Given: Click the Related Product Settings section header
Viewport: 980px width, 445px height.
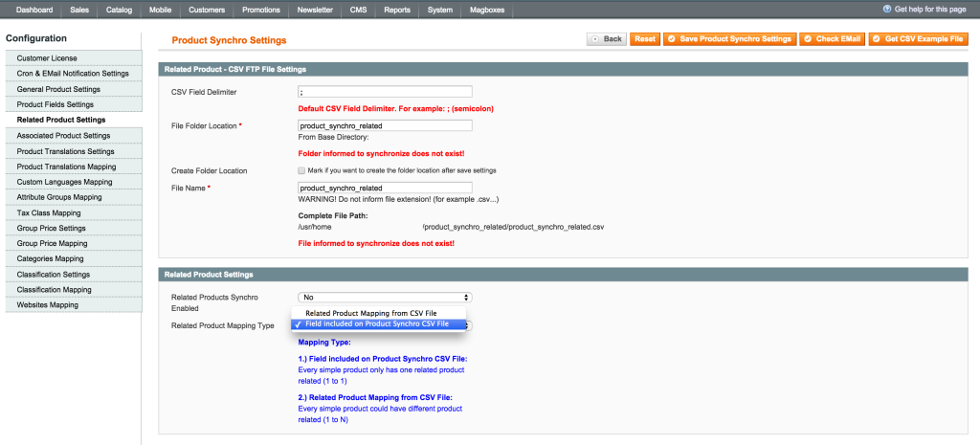Looking at the screenshot, I should (x=563, y=275).
